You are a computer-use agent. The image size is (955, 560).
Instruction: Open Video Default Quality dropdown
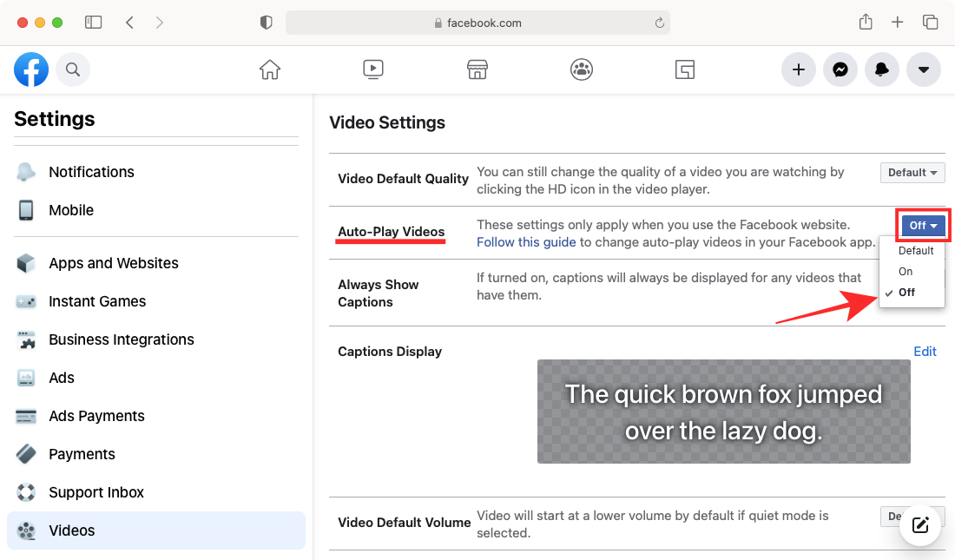[x=912, y=173]
